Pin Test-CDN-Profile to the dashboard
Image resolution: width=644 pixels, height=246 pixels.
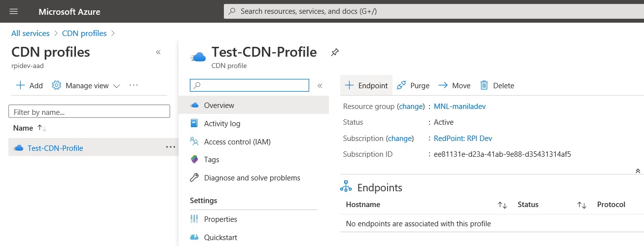(x=335, y=52)
